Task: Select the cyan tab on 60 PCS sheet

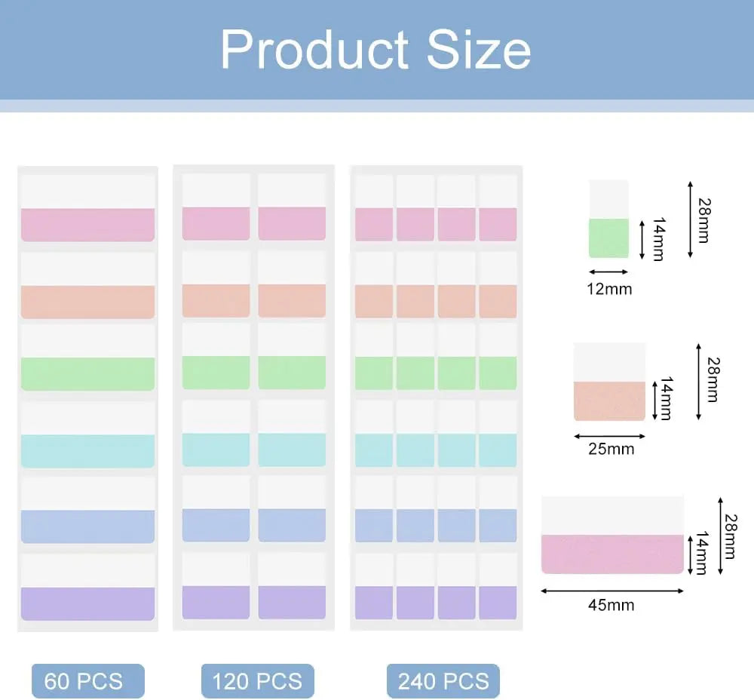Action: pyautogui.click(x=87, y=450)
